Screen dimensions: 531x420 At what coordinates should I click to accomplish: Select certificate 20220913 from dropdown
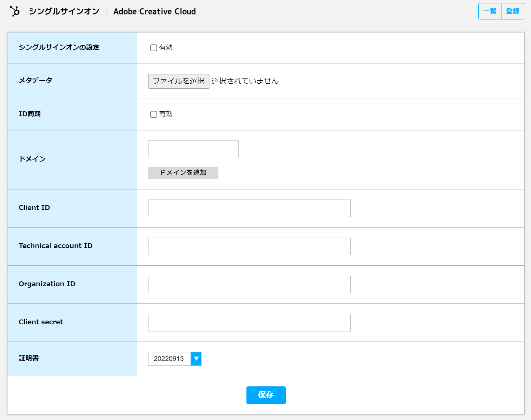point(169,359)
